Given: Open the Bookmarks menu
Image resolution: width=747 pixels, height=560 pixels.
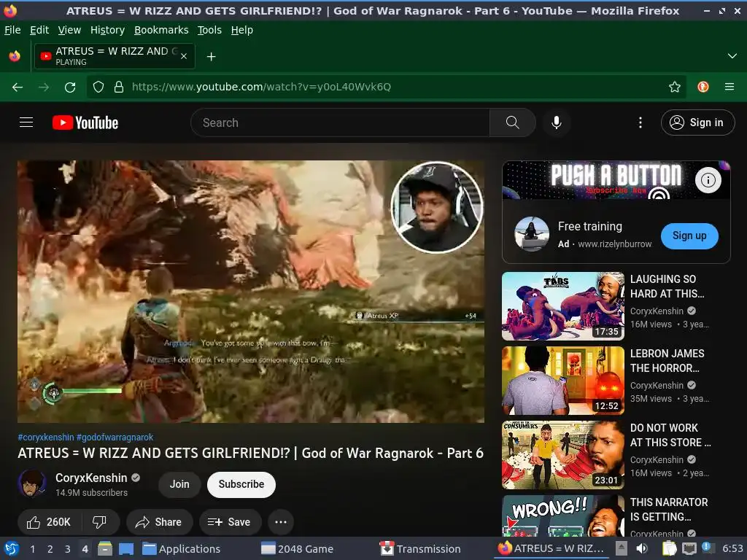Looking at the screenshot, I should tap(161, 30).
